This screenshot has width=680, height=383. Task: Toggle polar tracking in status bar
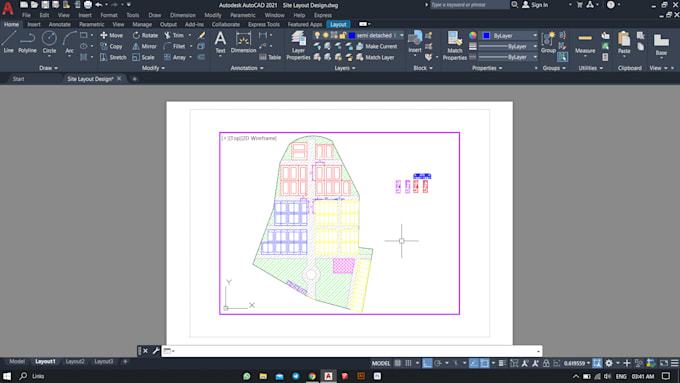438,363
